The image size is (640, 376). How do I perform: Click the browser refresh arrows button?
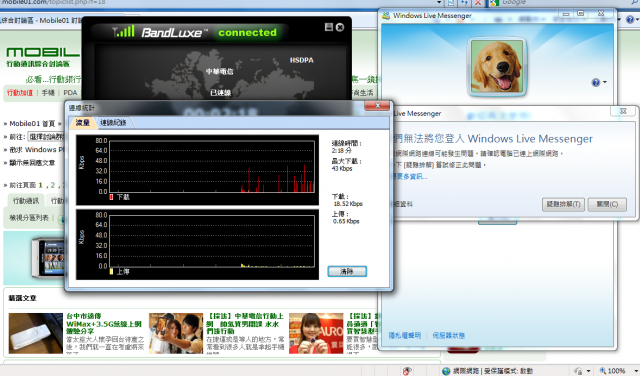pyautogui.click(x=464, y=2)
